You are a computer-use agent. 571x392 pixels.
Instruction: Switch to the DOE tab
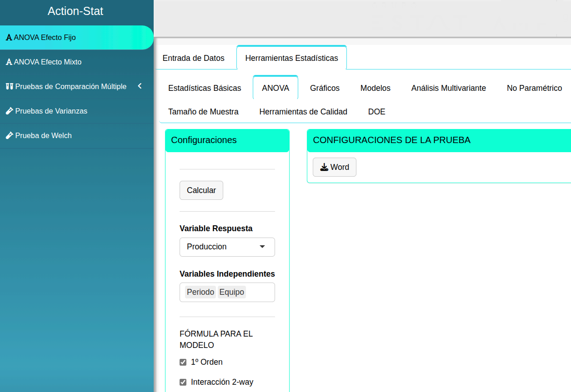[377, 112]
